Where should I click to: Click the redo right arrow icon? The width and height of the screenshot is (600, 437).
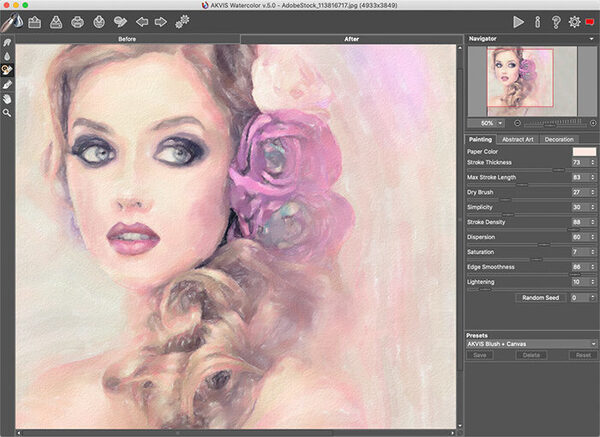click(x=160, y=20)
